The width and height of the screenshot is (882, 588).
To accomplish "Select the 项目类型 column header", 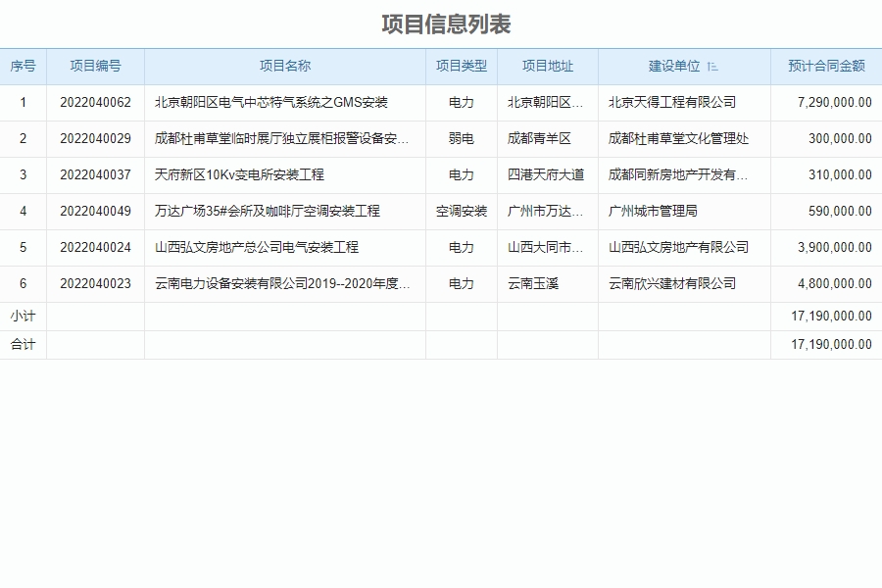I will click(x=462, y=67).
